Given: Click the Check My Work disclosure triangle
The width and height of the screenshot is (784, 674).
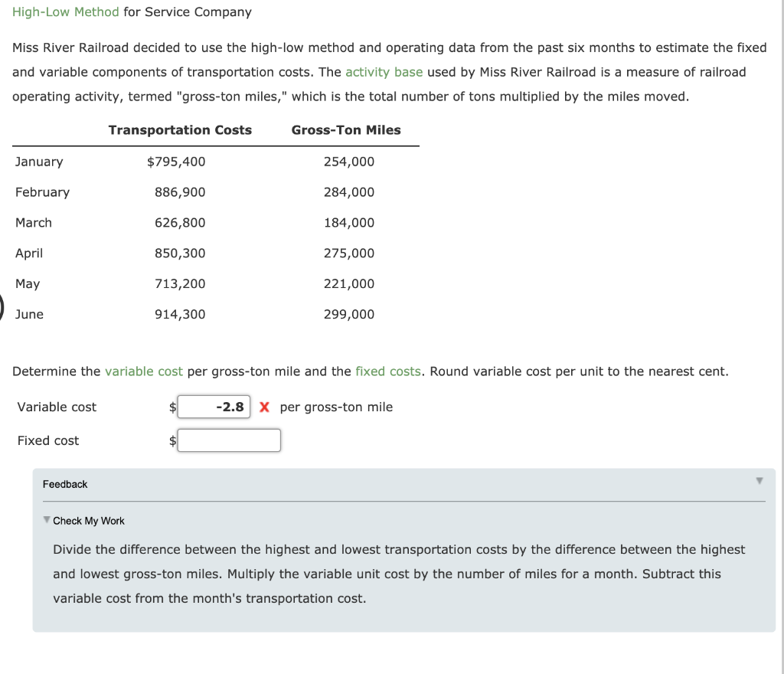Looking at the screenshot, I should pyautogui.click(x=47, y=520).
